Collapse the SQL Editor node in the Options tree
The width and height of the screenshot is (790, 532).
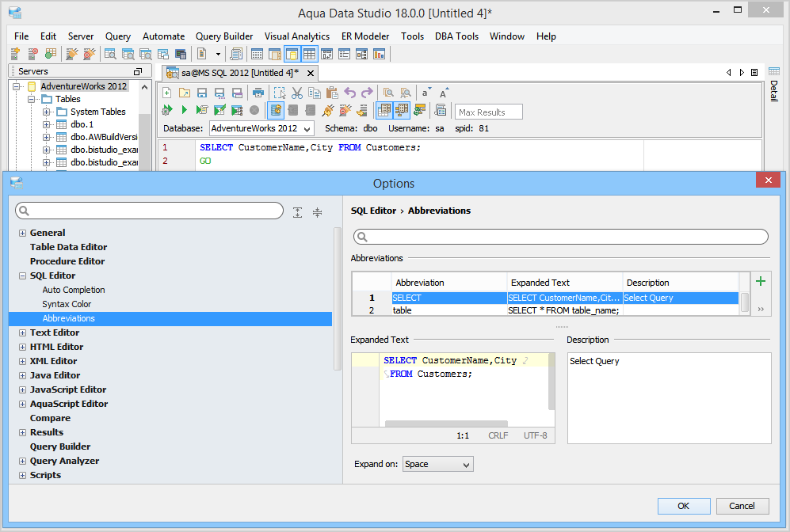(22, 275)
